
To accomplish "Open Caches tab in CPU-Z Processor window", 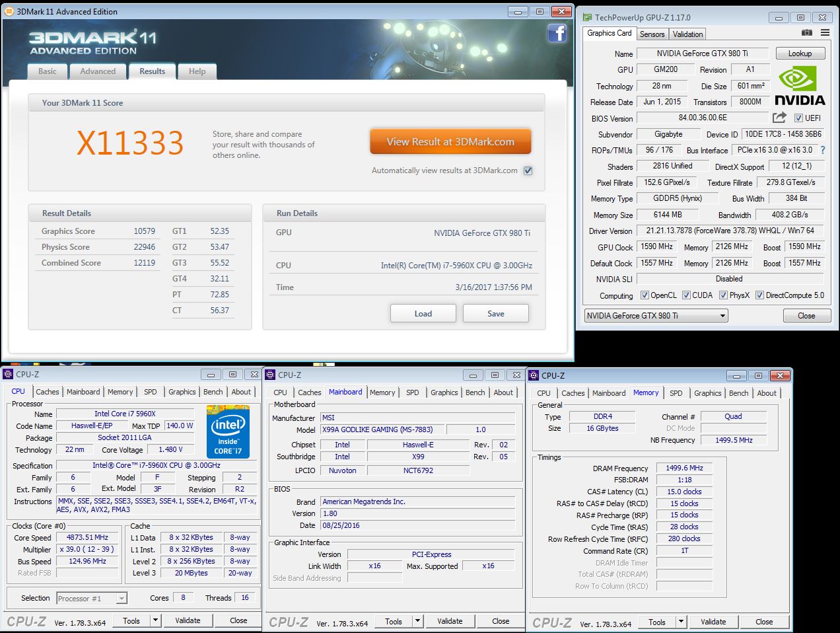I will point(48,392).
